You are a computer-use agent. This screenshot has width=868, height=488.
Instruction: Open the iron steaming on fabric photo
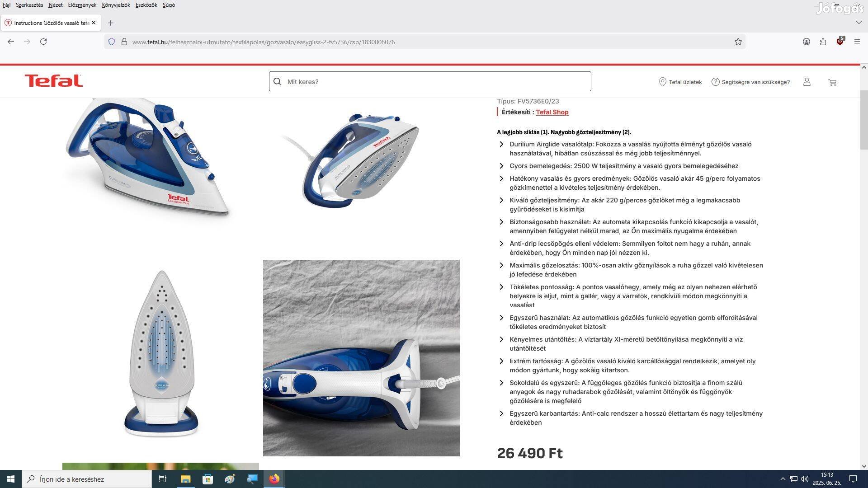[361, 358]
